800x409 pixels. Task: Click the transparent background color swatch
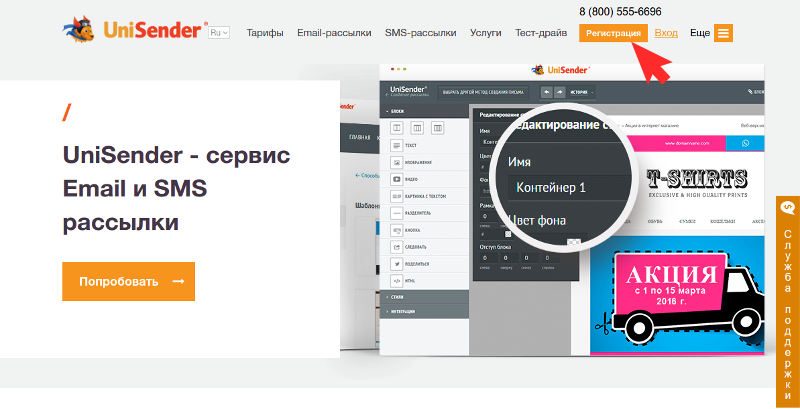pyautogui.click(x=573, y=241)
